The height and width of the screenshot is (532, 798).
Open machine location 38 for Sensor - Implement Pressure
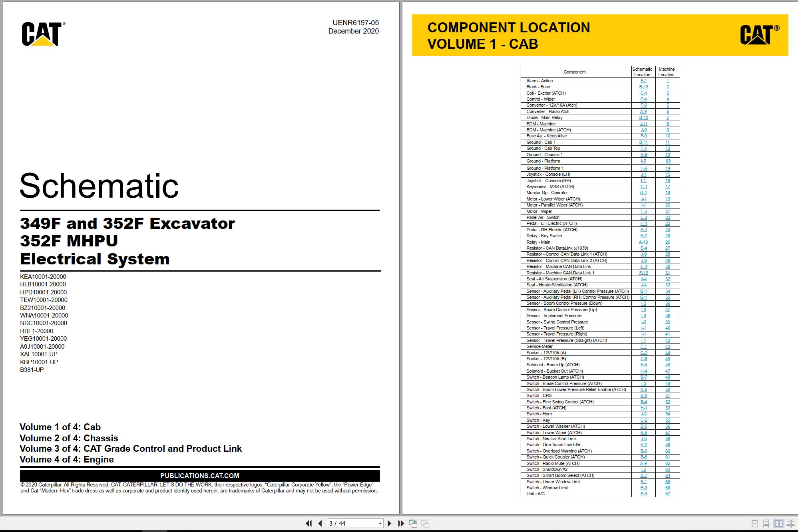pyautogui.click(x=667, y=316)
